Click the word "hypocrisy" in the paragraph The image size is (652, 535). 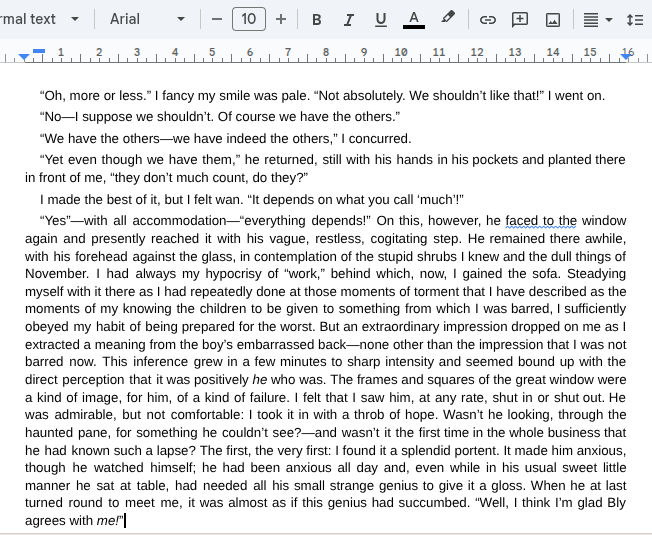pos(233,274)
